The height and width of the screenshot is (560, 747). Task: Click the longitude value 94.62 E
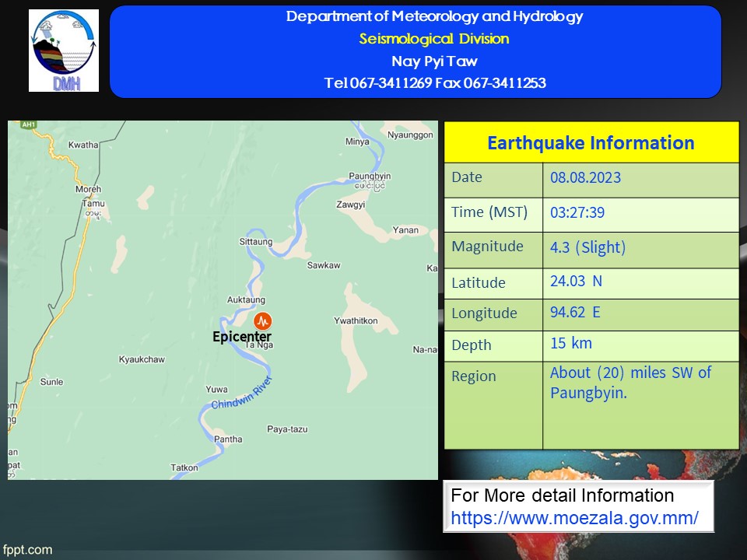(575, 313)
